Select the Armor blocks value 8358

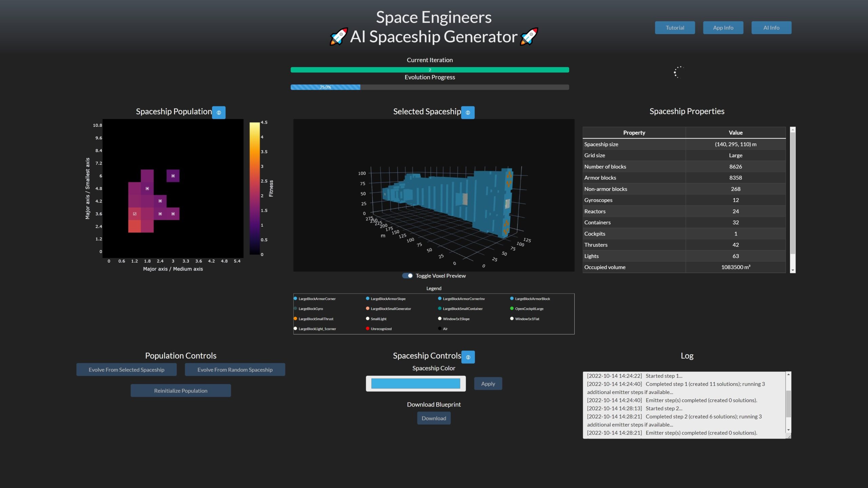[x=735, y=178]
